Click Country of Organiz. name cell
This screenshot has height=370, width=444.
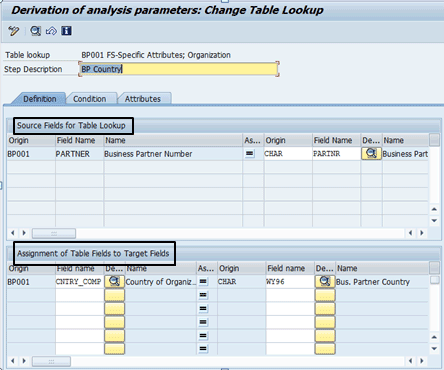tap(161, 282)
